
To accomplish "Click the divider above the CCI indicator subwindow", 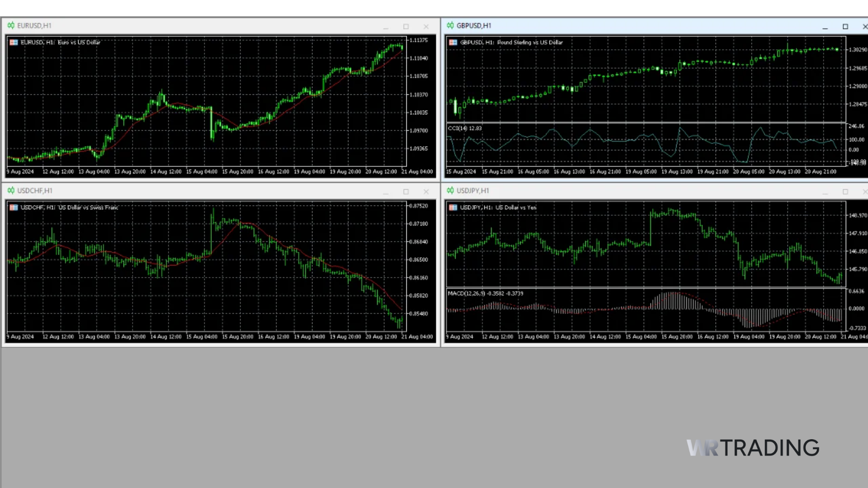I will click(646, 122).
